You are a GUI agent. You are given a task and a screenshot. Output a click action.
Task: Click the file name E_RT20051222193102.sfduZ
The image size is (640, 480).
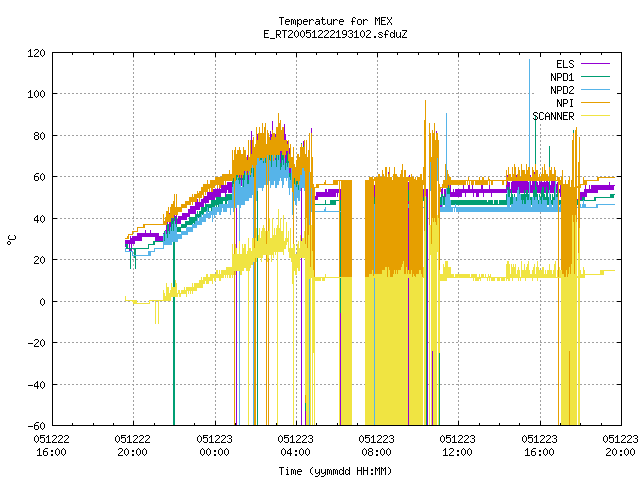[336, 34]
